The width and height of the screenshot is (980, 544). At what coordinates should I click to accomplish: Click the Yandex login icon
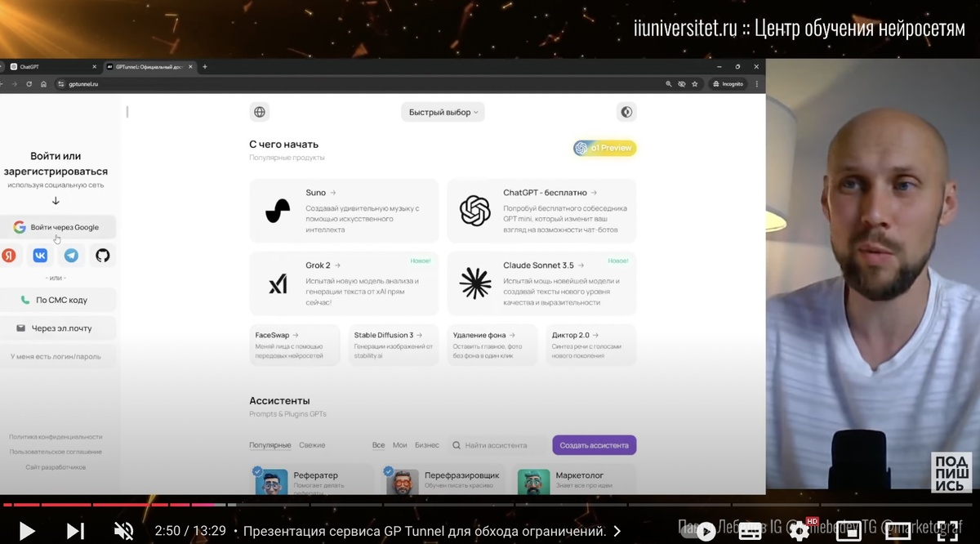[x=9, y=256]
